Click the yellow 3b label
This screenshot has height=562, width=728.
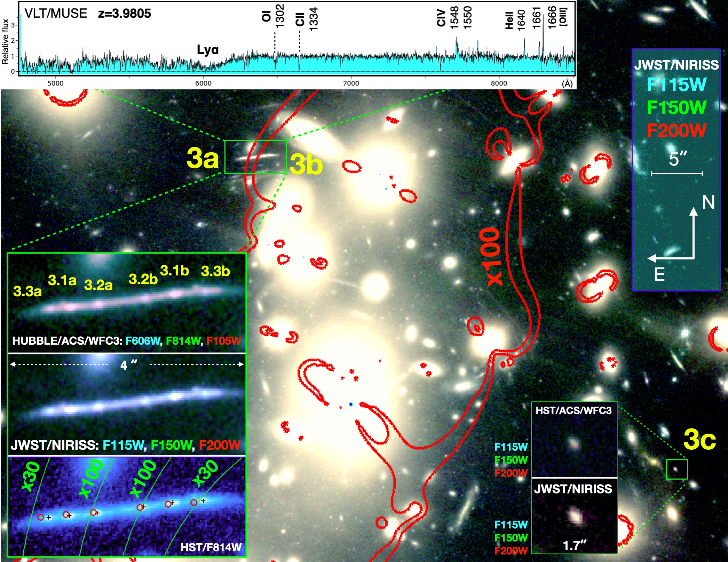pos(306,164)
